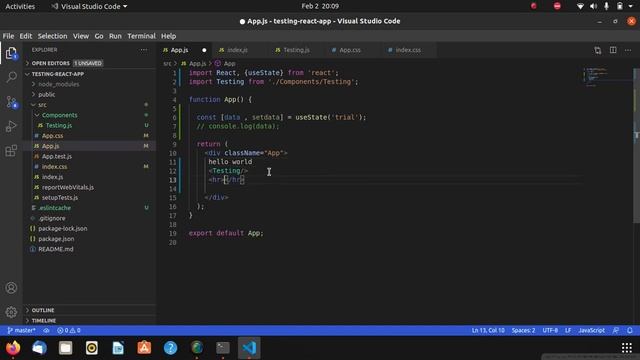Open Activities overview
Screen dimensions: 640x360
(20, 6)
